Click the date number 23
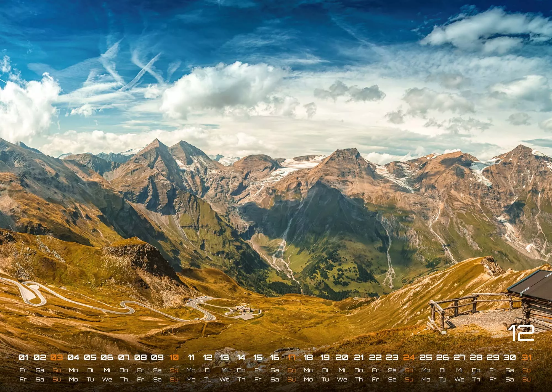Screen dimensions: 552x392 coord(392,357)
